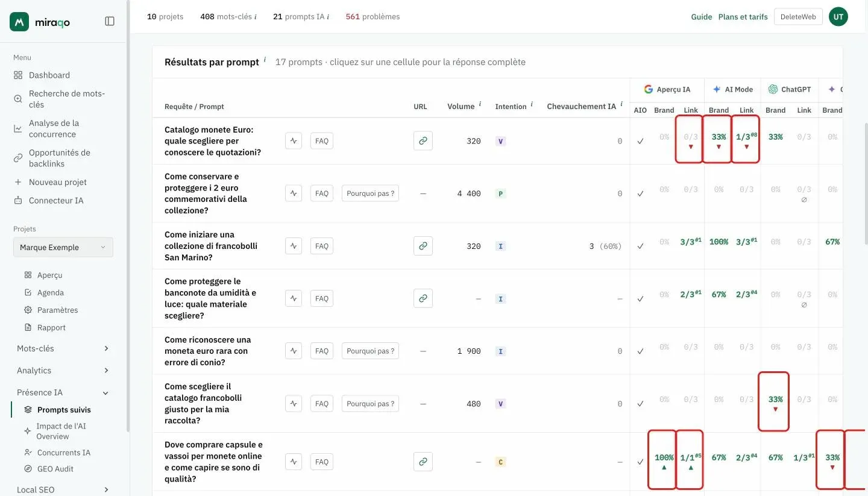
Task: Open GEO Audit submenu item
Action: (x=55, y=469)
